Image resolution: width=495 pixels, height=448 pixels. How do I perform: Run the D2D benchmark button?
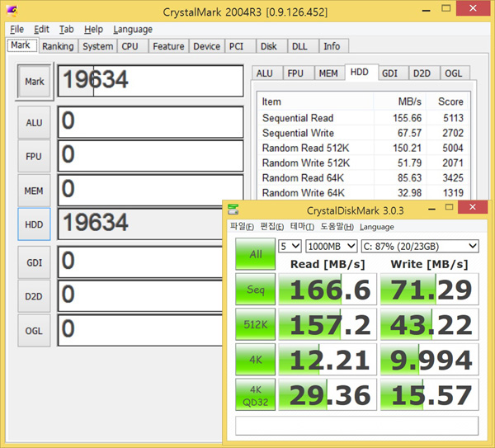click(34, 296)
